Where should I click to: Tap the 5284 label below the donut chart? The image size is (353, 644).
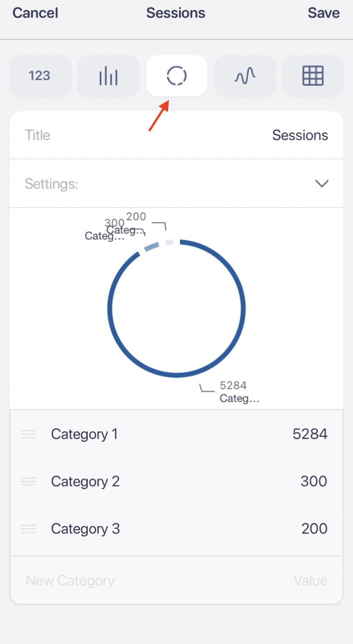click(x=233, y=385)
